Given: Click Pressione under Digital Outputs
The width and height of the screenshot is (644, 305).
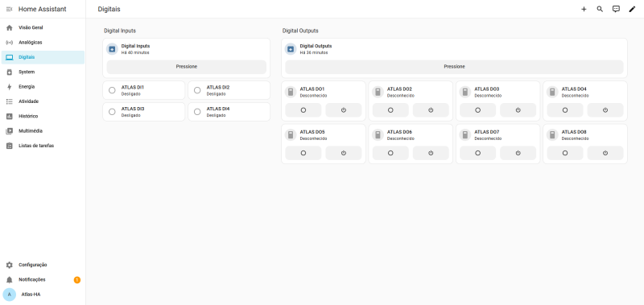Looking at the screenshot, I should [454, 67].
